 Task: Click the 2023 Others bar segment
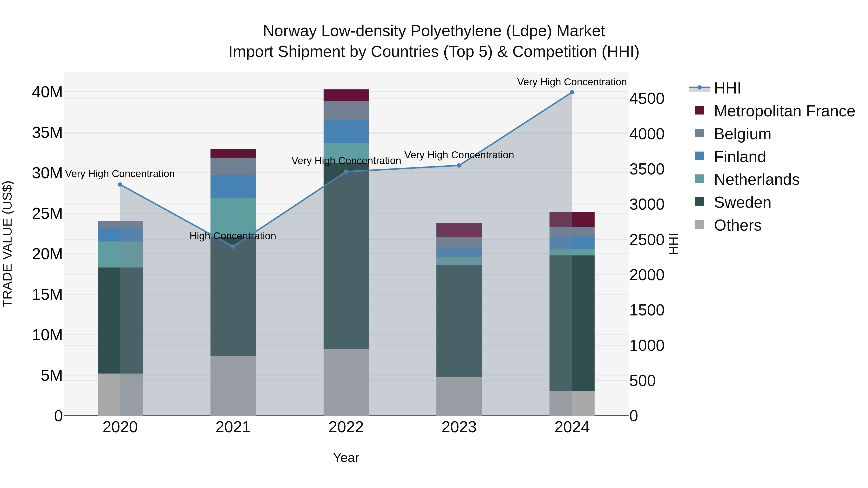point(459,396)
